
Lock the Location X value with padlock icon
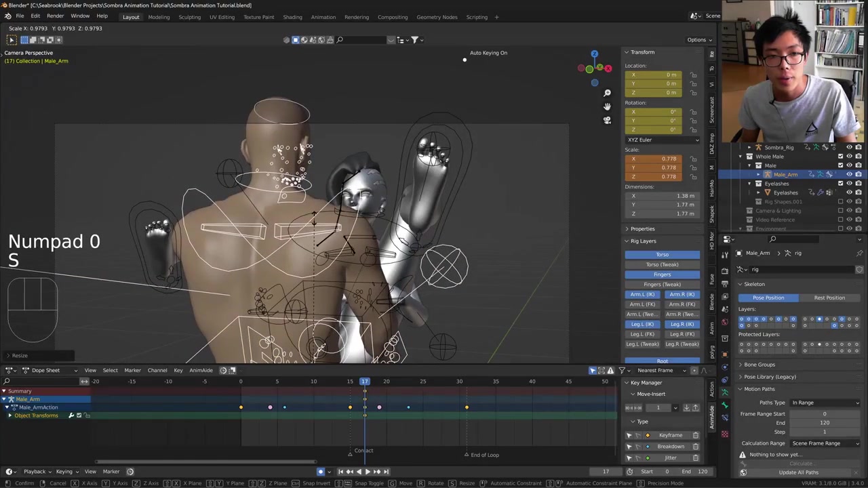693,75
